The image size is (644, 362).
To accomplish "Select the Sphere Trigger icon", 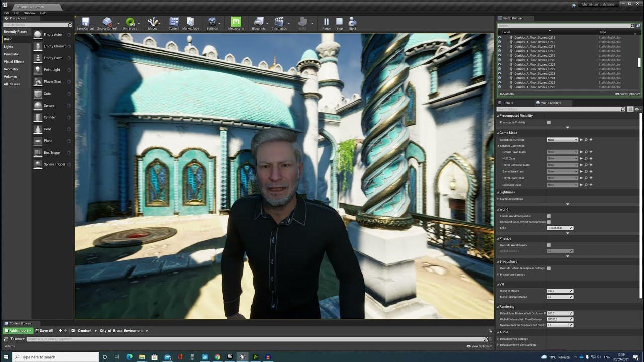I will (x=38, y=164).
